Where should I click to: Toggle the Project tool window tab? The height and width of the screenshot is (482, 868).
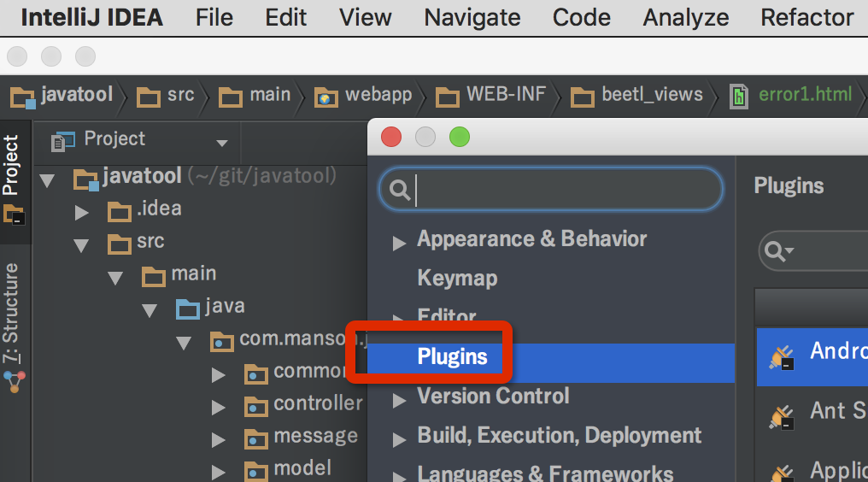click(x=11, y=165)
